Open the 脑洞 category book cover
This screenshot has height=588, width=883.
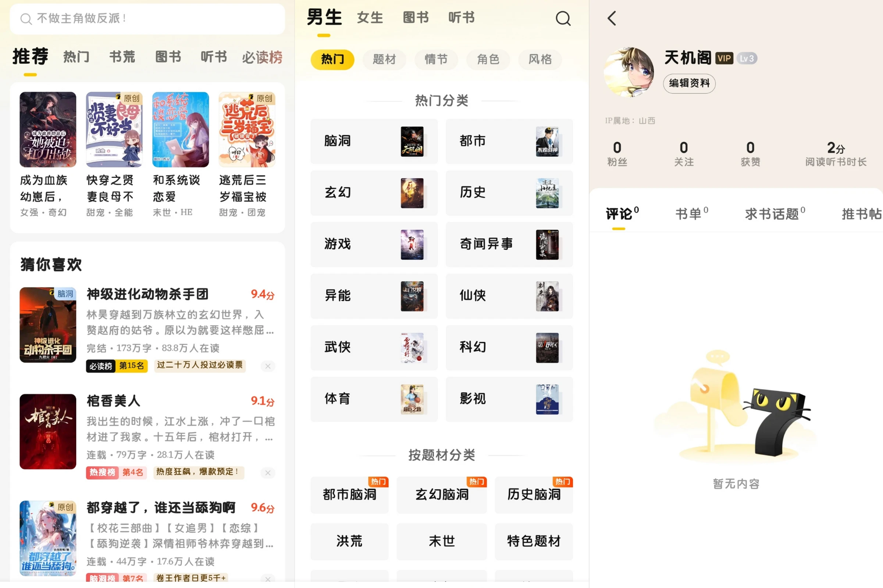412,141
